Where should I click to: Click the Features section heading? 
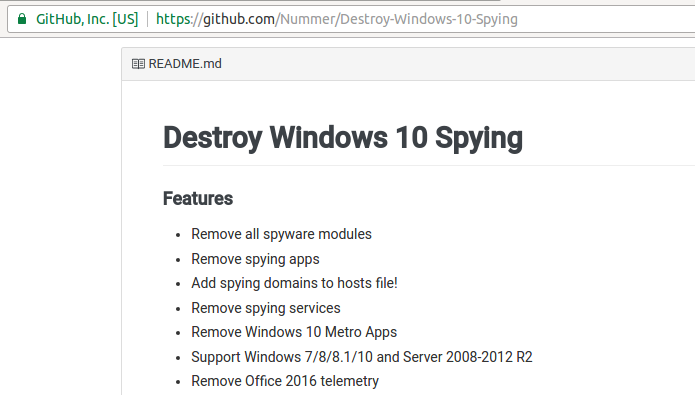click(x=198, y=198)
